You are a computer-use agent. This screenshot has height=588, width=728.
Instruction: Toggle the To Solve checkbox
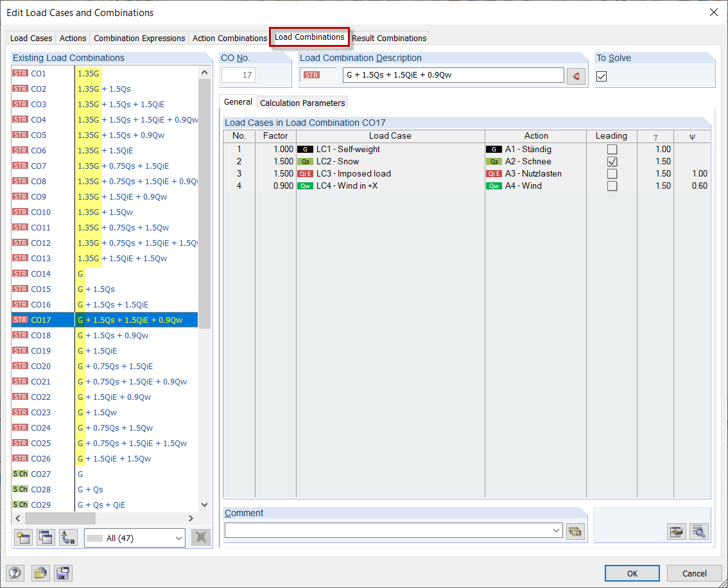pos(602,76)
